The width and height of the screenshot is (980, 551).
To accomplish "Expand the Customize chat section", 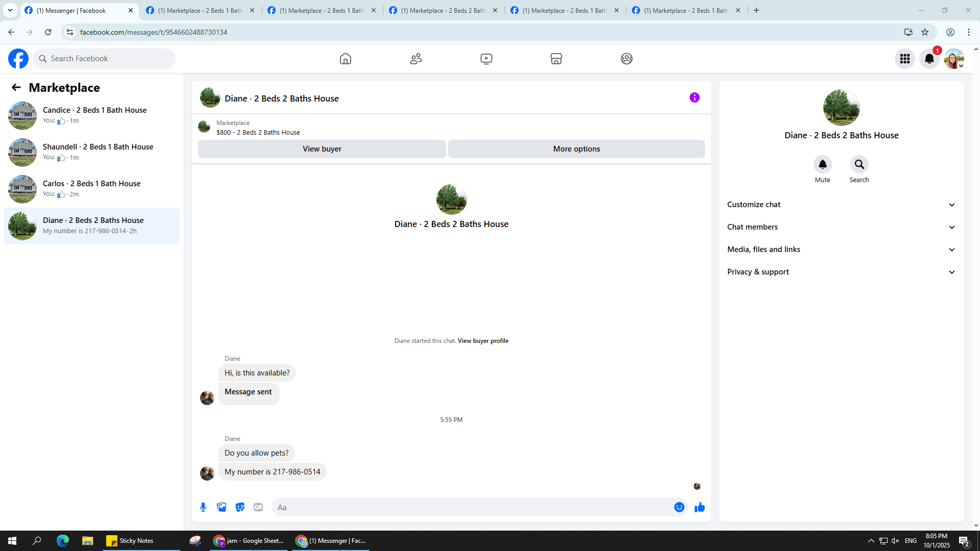I will tap(841, 205).
